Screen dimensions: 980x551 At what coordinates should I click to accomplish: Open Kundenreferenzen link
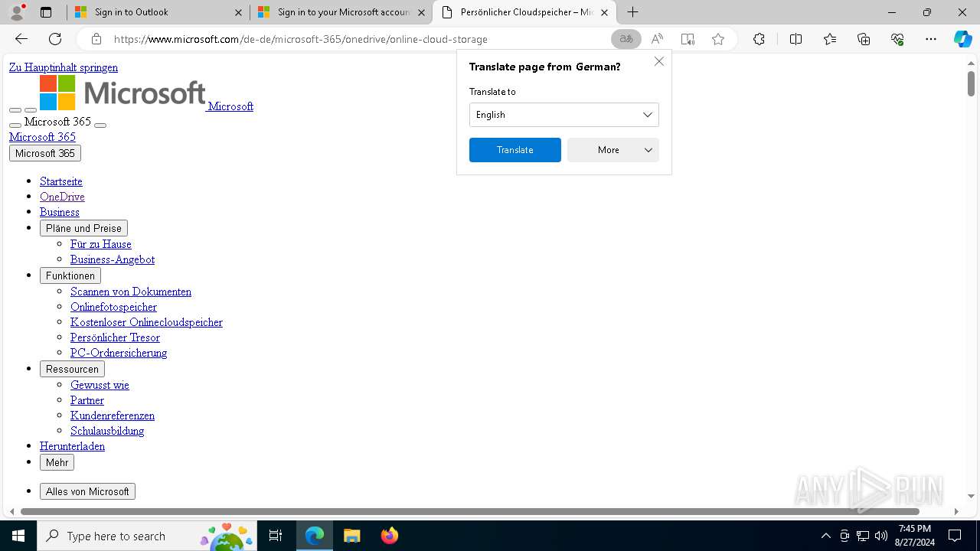click(x=113, y=416)
